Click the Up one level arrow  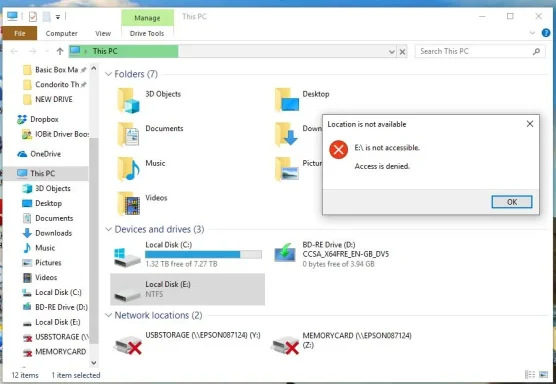60,51
